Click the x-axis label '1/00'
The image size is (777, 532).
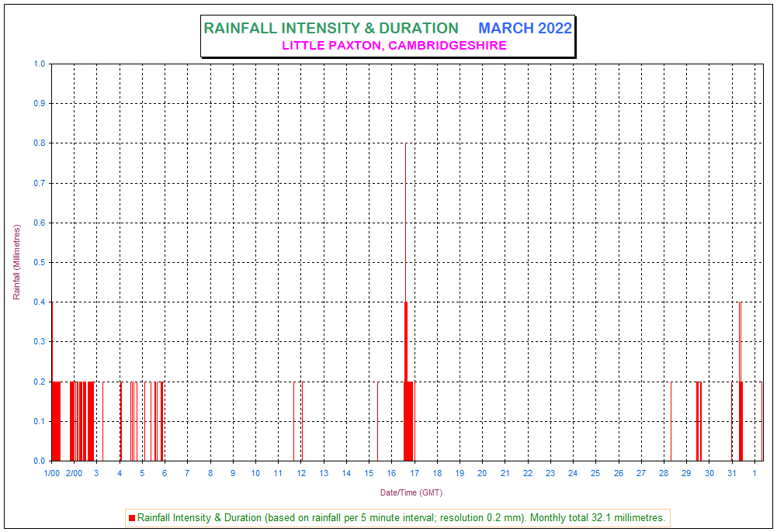pyautogui.click(x=51, y=473)
